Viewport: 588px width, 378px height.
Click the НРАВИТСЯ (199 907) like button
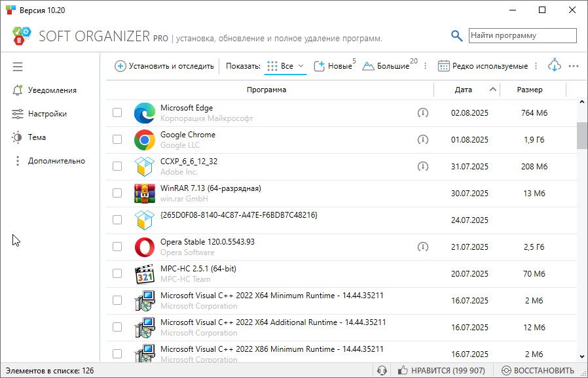click(x=441, y=371)
